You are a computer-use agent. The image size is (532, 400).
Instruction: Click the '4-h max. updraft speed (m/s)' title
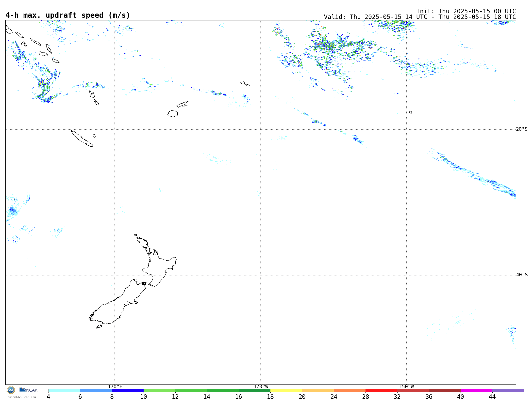click(x=68, y=15)
